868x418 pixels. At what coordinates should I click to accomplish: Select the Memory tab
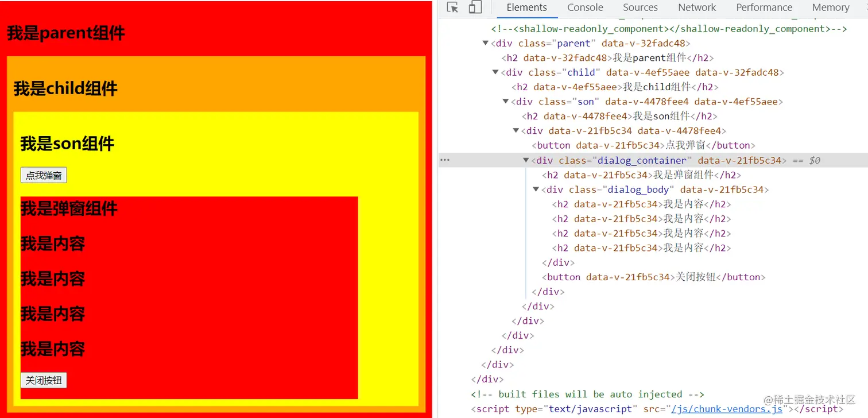click(831, 7)
